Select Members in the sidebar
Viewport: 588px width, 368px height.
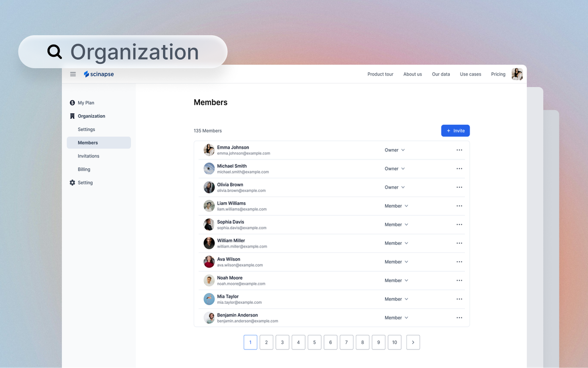[x=88, y=142]
